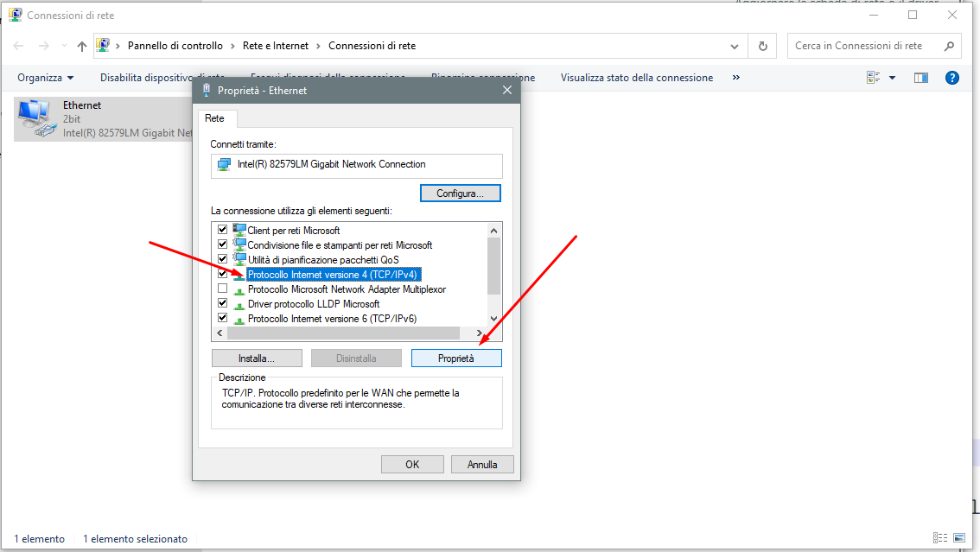Viewport: 980px width, 552px height.
Task: Open Rete e Internet breadcrumb
Action: point(276,46)
